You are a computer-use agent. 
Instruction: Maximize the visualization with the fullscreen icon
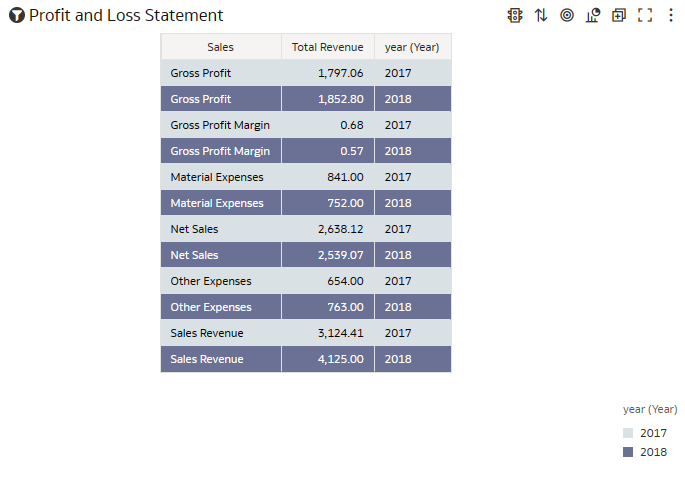point(645,15)
